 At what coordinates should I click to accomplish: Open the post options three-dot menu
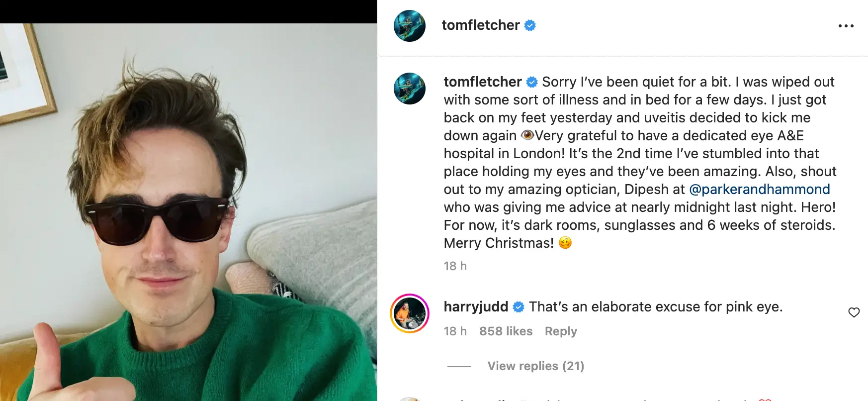pyautogui.click(x=845, y=25)
